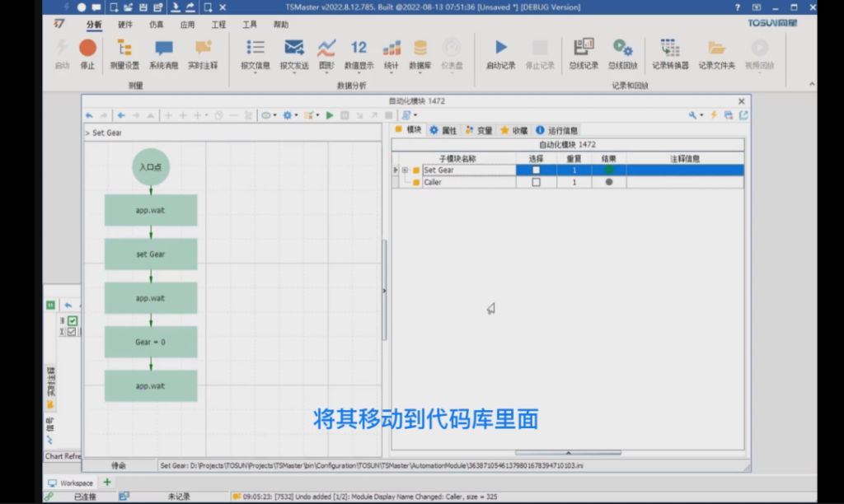Image resolution: width=844 pixels, height=504 pixels.
Task: Open the 图形 graphics window
Action: click(x=326, y=49)
